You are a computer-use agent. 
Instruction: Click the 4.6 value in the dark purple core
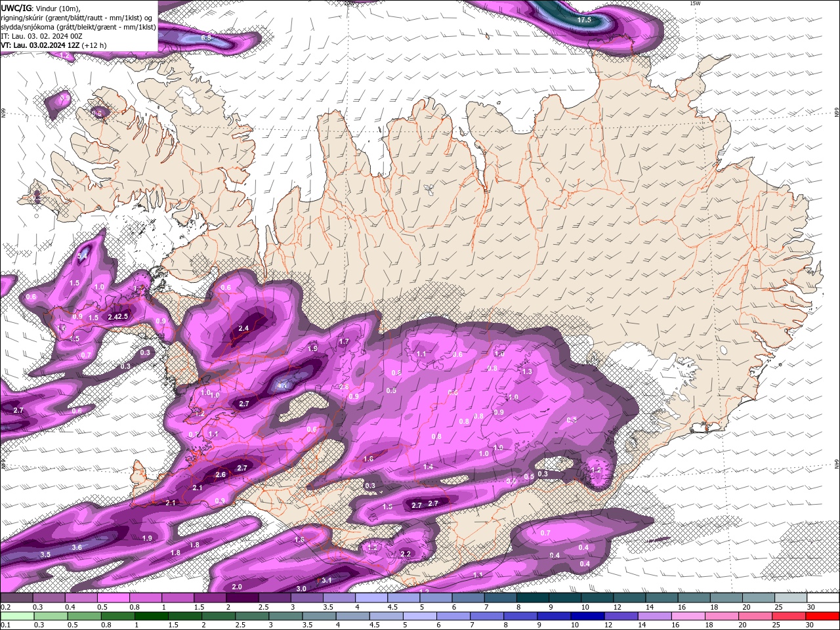point(283,386)
